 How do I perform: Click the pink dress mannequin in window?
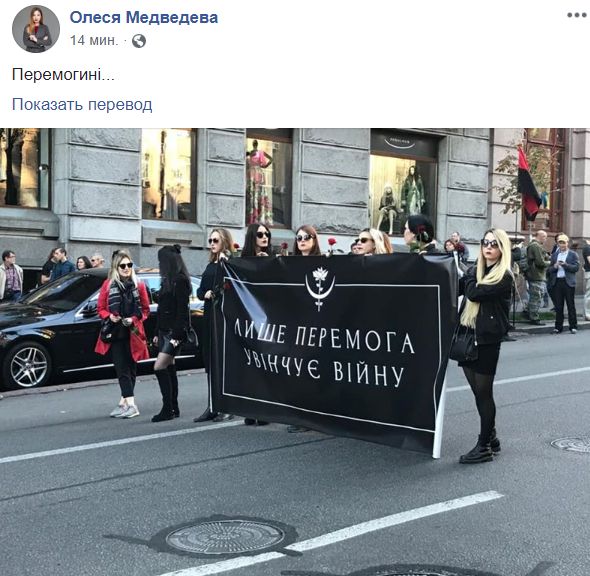259,182
